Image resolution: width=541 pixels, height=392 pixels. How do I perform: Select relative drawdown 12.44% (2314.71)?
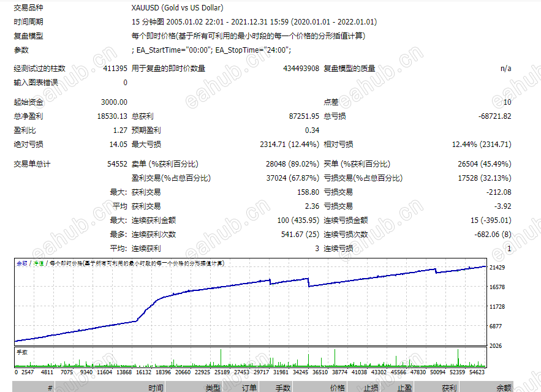[482, 145]
